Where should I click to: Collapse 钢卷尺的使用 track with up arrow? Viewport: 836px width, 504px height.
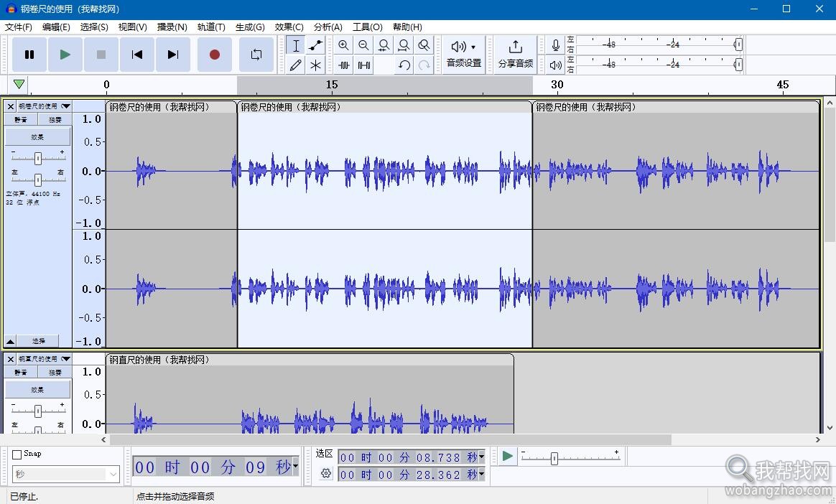tap(10, 341)
